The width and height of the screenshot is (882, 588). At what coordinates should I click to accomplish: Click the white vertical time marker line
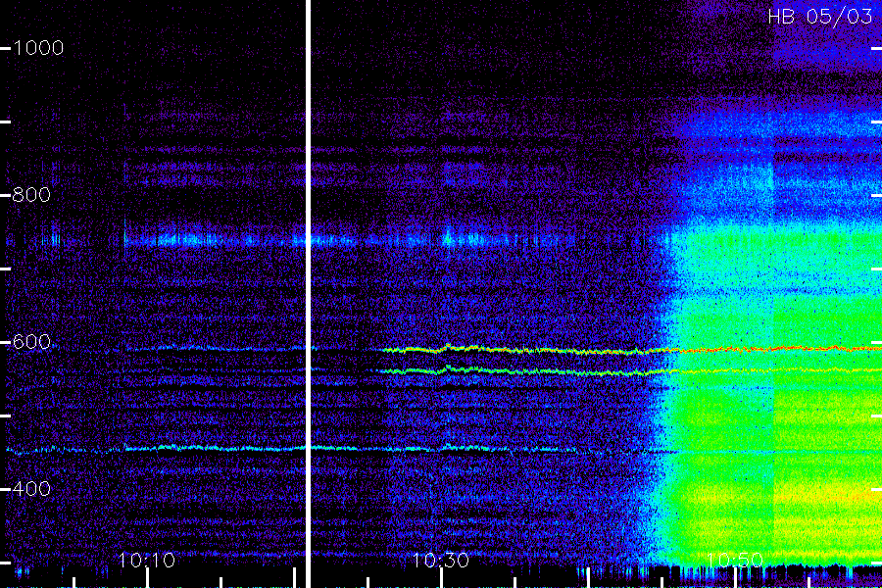(309, 294)
